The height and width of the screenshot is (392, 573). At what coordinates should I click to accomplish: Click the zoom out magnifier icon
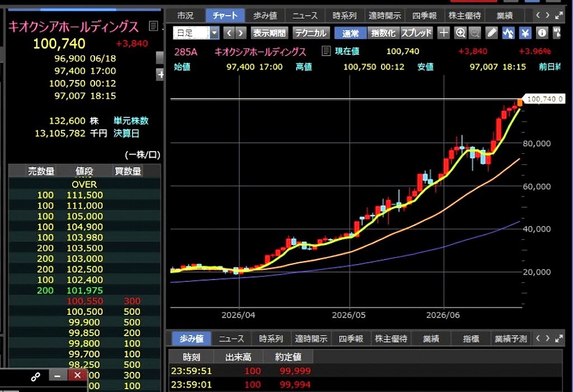[x=475, y=33]
